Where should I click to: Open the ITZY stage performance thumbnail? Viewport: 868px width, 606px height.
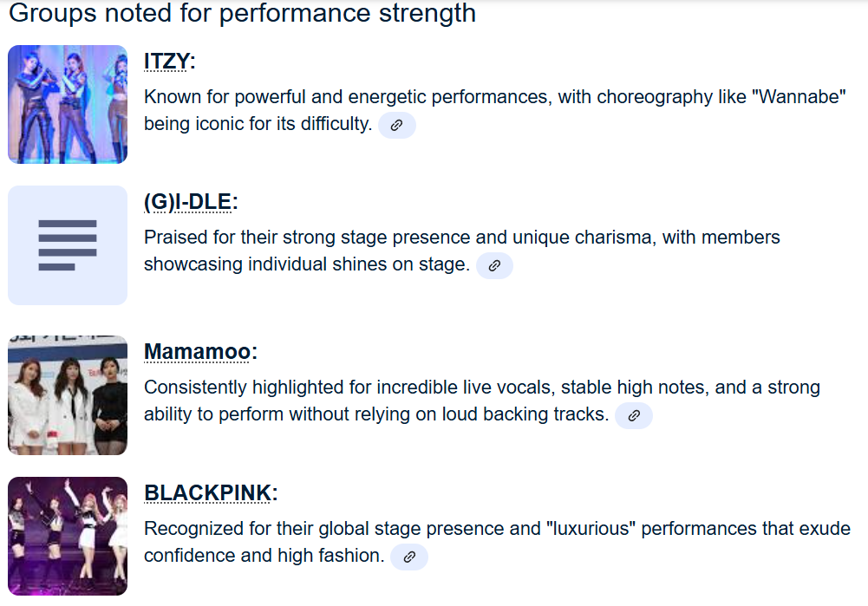click(68, 104)
